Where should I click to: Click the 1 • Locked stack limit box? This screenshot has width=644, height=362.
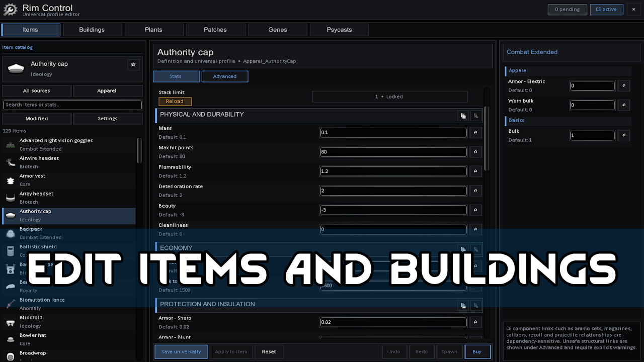pos(390,97)
